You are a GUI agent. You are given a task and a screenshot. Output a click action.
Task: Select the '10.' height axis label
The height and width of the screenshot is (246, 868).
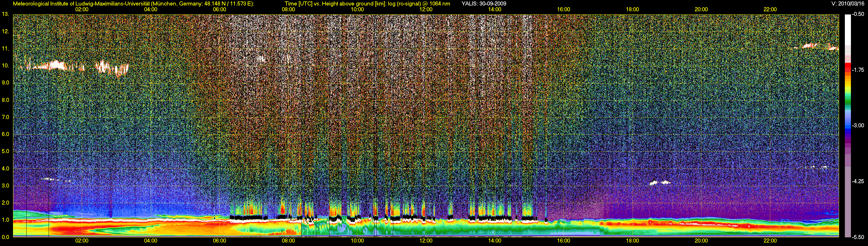coord(5,65)
